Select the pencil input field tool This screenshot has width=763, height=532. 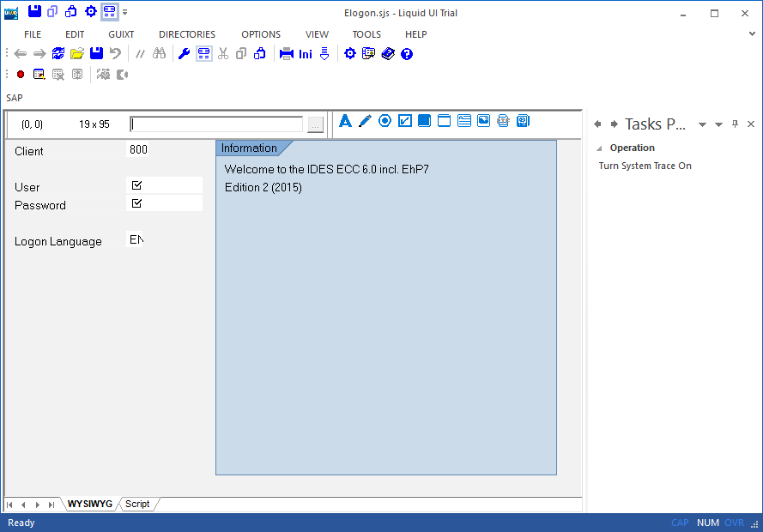(x=365, y=121)
